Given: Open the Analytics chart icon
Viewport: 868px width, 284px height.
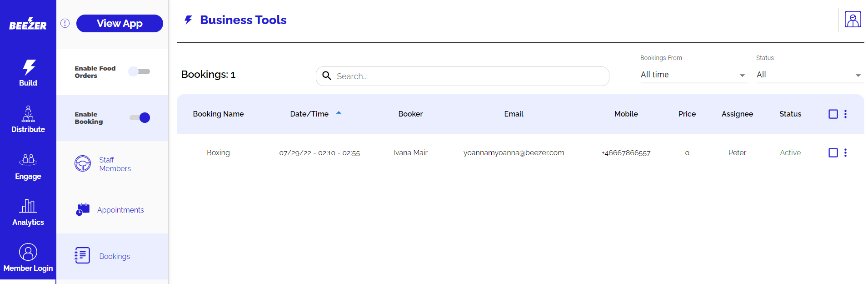Looking at the screenshot, I should pos(28,206).
